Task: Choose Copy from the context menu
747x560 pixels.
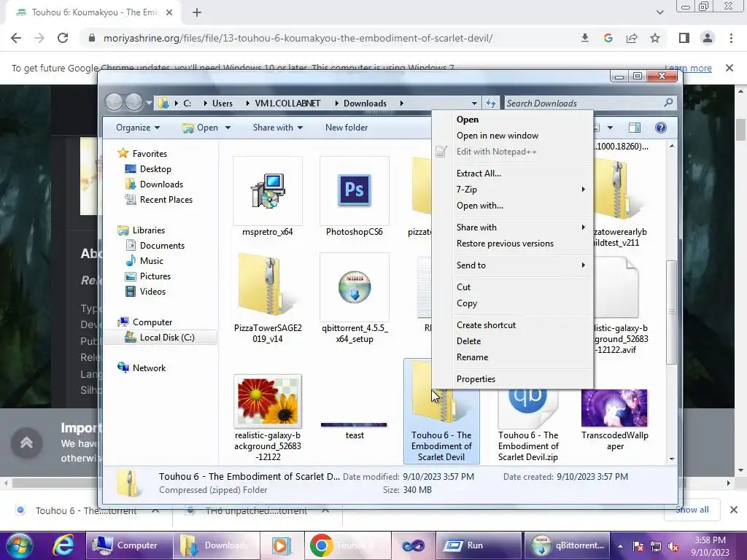Action: [x=522, y=303]
